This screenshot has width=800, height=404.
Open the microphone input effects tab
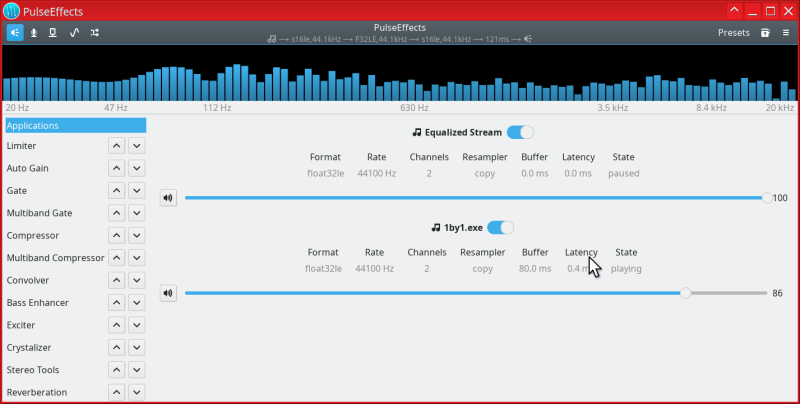tap(34, 33)
